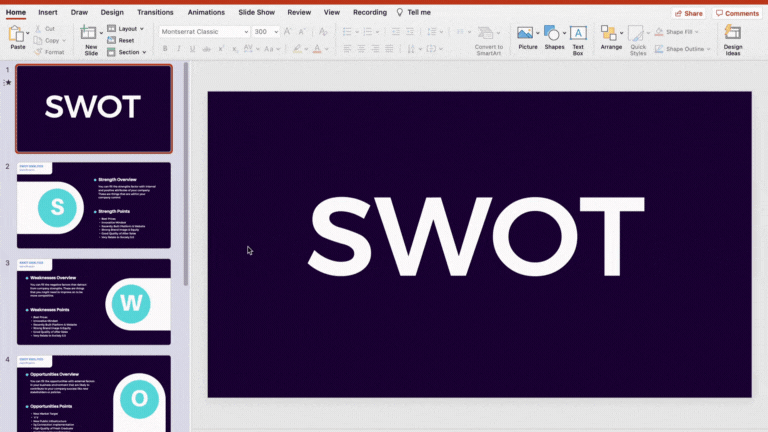Image resolution: width=768 pixels, height=432 pixels.
Task: Click the Reset slide icon
Action: click(112, 40)
